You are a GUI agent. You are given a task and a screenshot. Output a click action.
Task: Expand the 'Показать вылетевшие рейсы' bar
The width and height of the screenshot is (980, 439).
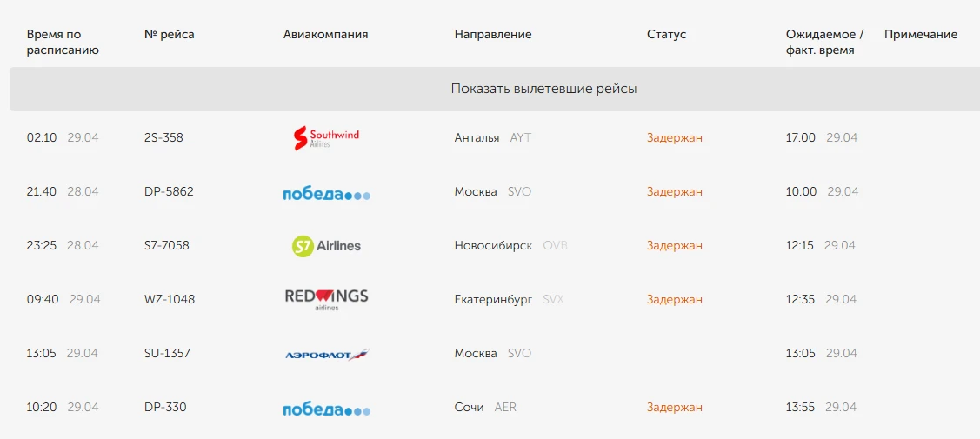pos(543,89)
